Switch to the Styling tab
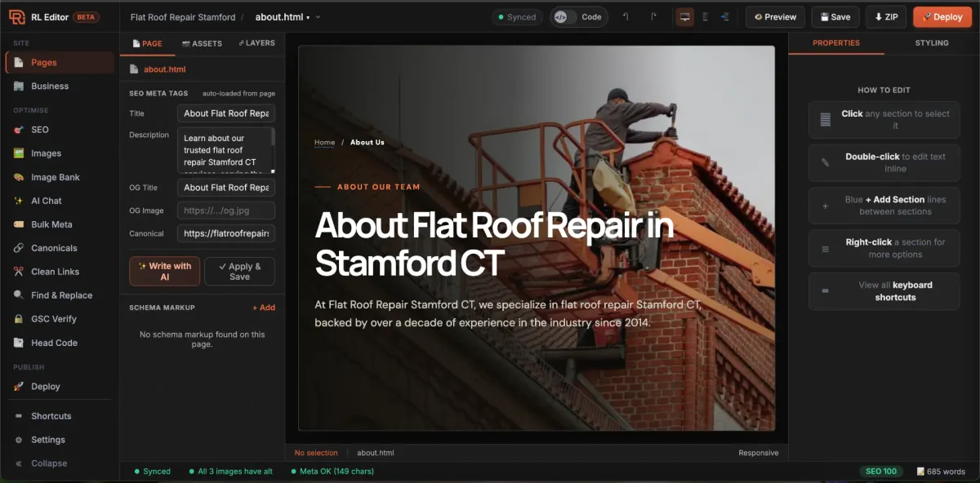The width and height of the screenshot is (980, 483). (932, 43)
